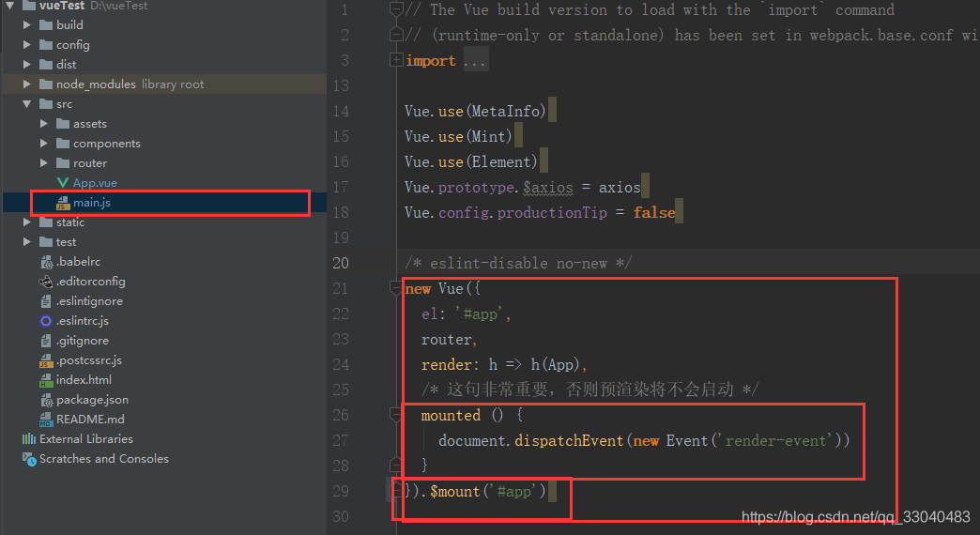Click the .eslintignore file icon
Viewport: 980px width, 535px height.
click(46, 301)
